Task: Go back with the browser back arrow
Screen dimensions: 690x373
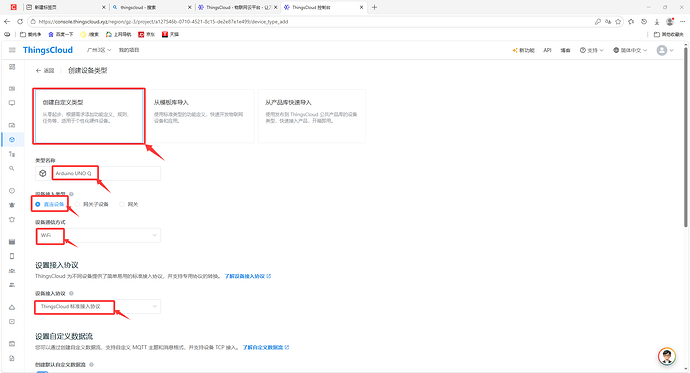Action: 7,21
